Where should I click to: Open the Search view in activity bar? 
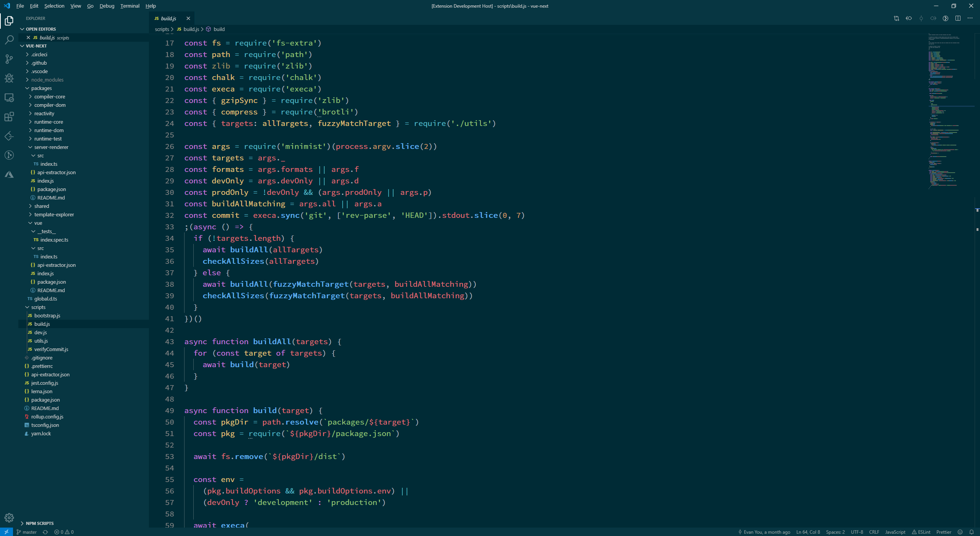tap(9, 40)
